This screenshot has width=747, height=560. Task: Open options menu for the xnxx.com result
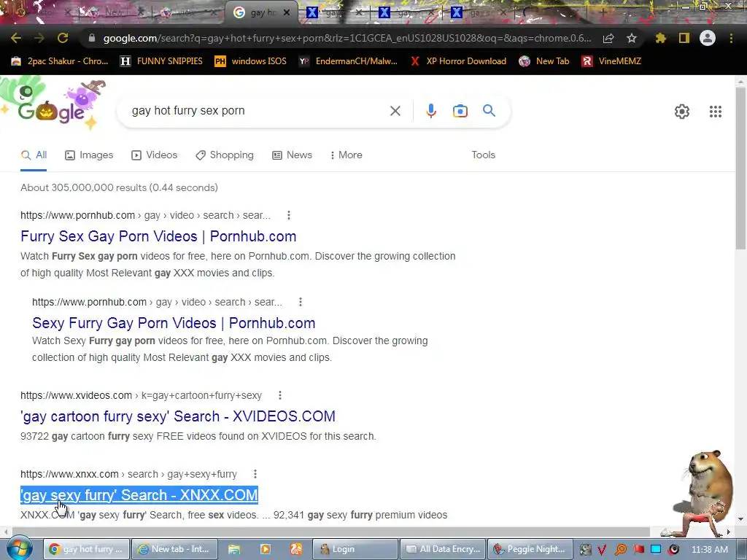(255, 474)
